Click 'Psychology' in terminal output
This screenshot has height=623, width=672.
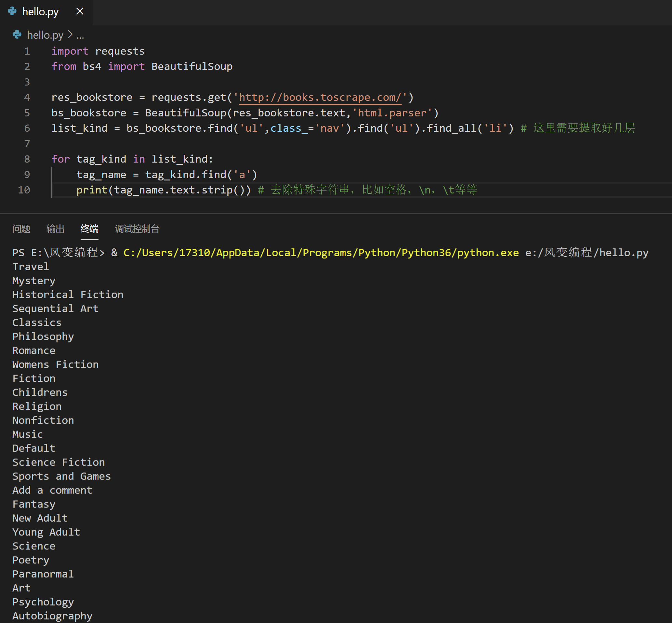[x=43, y=602]
